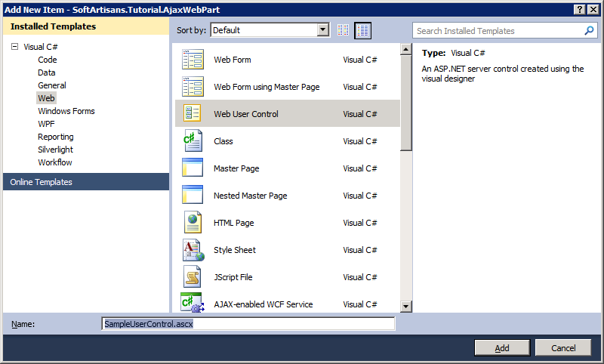Screen dimensions: 604x364
Task: Click the dialog help question mark button
Action: click(580, 10)
